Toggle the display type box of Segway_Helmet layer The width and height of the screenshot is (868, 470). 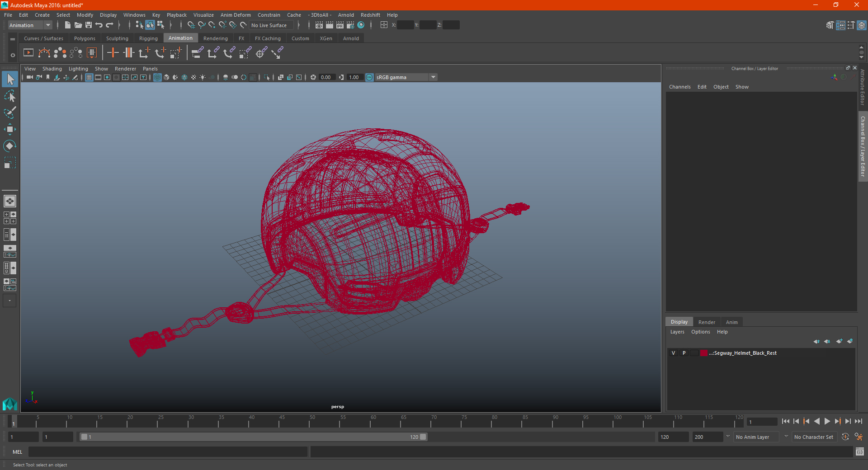(x=694, y=353)
